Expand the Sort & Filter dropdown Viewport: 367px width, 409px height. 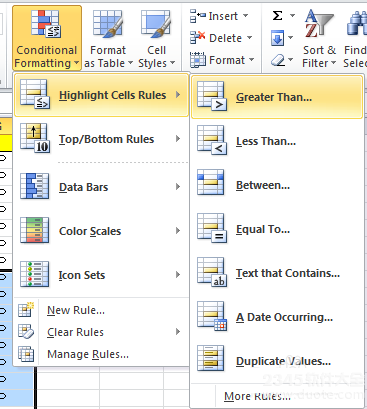[319, 39]
